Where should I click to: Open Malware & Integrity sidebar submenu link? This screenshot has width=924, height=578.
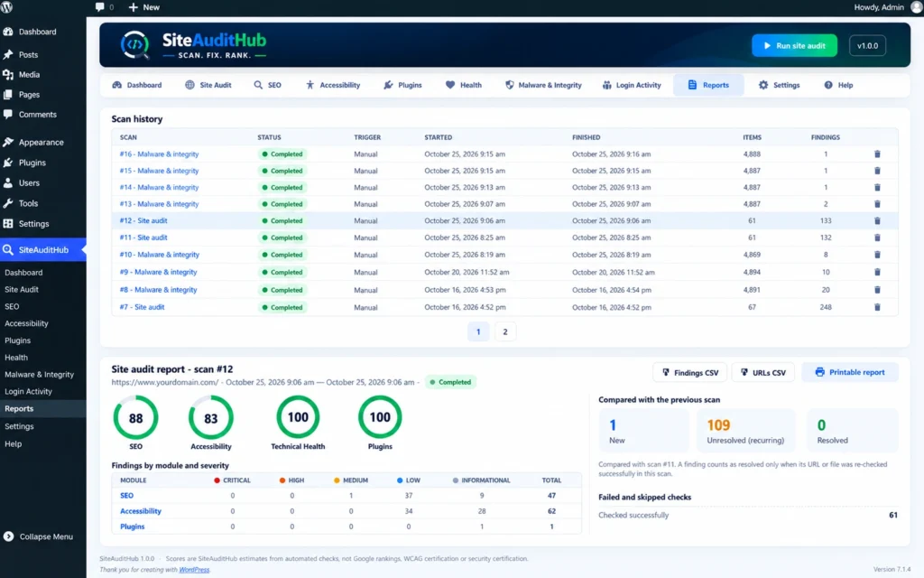(39, 375)
